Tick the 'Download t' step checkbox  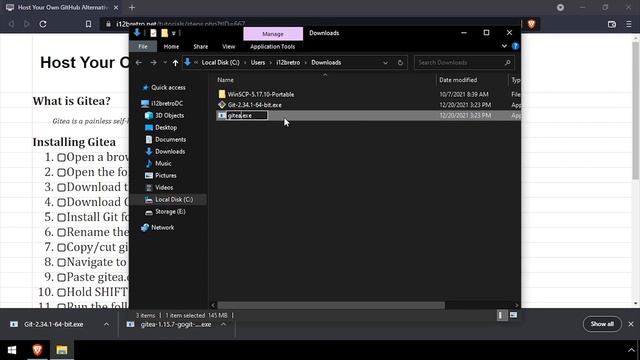(x=61, y=188)
